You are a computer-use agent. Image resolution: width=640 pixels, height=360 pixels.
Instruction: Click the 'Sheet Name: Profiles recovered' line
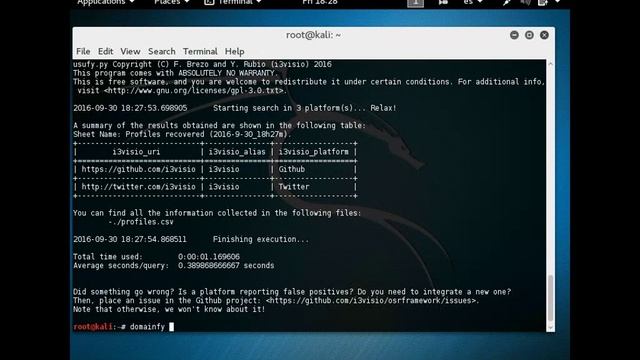(x=182, y=134)
